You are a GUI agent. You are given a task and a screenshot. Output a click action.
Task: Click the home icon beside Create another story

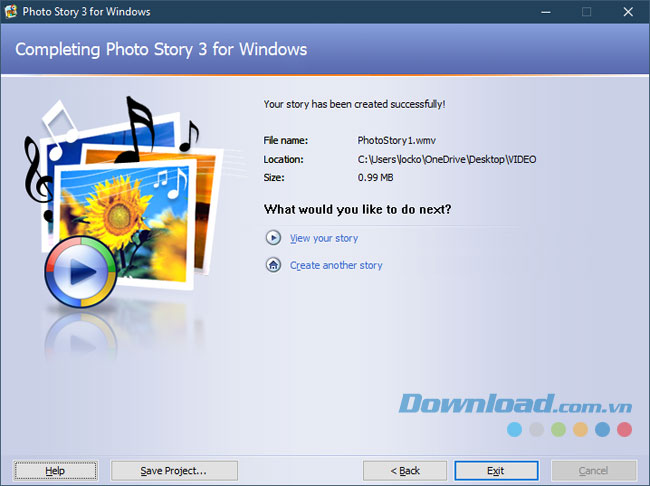coord(273,265)
